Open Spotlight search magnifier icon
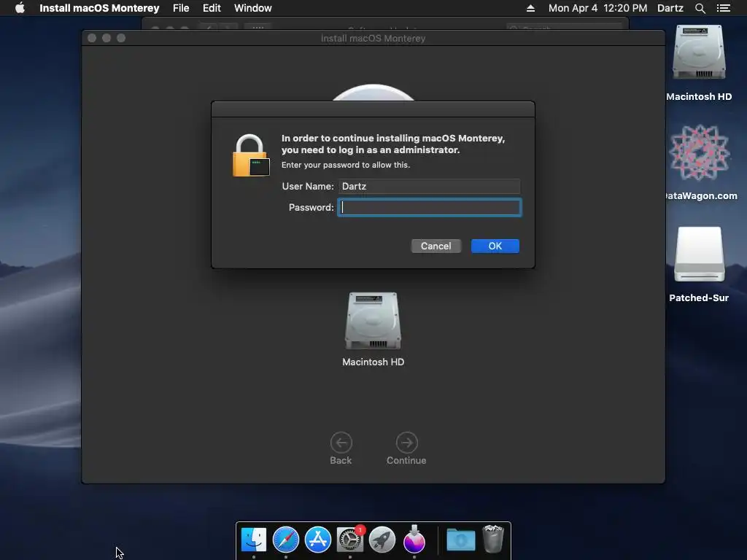The image size is (747, 560). (x=700, y=8)
